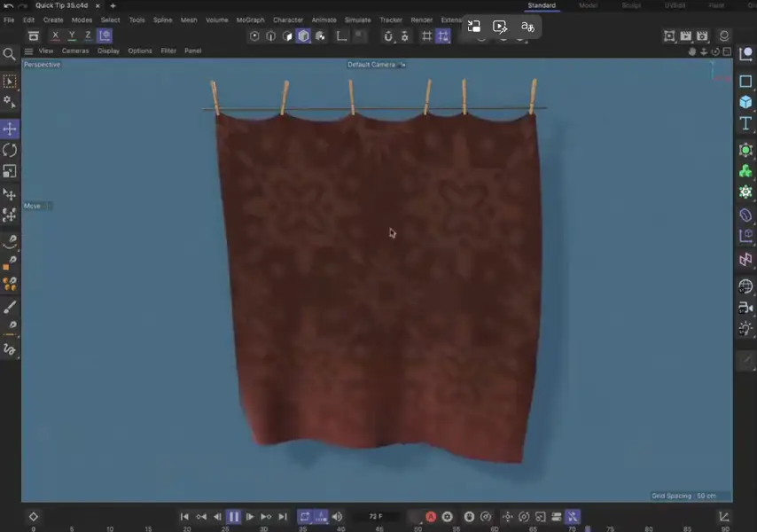Viewport: 757px width, 532px height.
Task: Add a Cube primitive from right palette
Action: 746,102
